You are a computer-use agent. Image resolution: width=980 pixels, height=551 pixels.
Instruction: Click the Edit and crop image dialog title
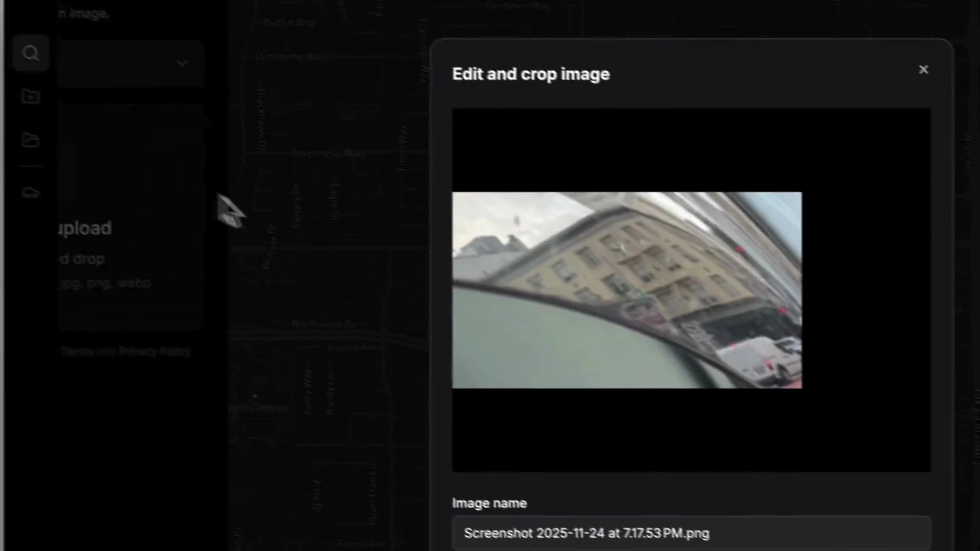pyautogui.click(x=531, y=74)
